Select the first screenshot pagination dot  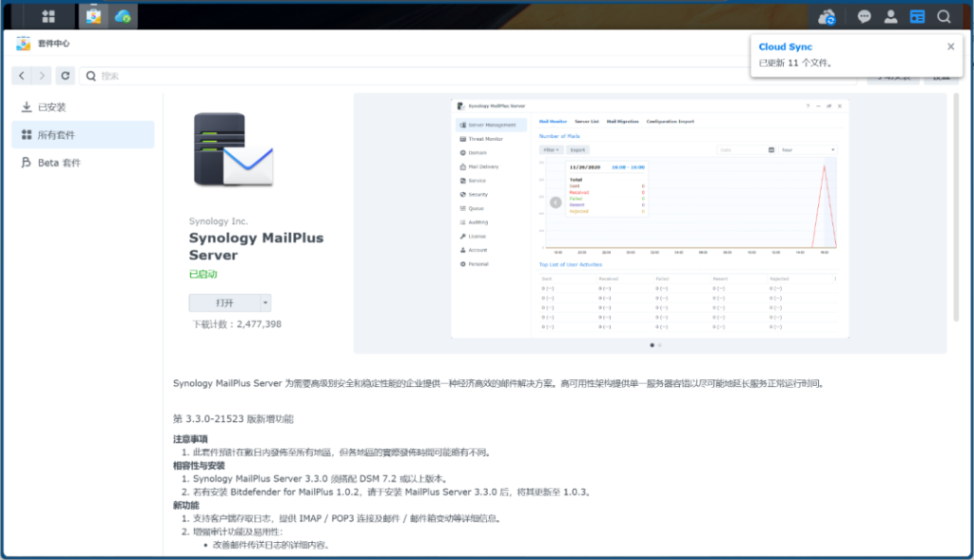(x=652, y=345)
